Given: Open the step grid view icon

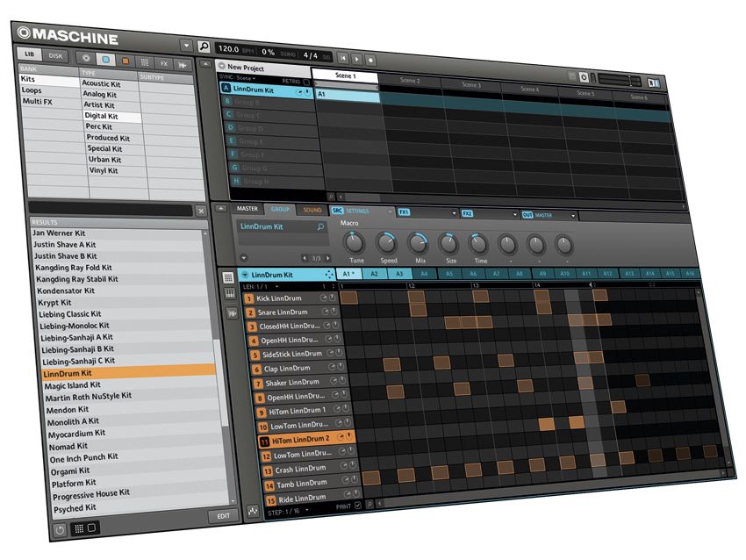Looking at the screenshot, I should pos(228,276).
